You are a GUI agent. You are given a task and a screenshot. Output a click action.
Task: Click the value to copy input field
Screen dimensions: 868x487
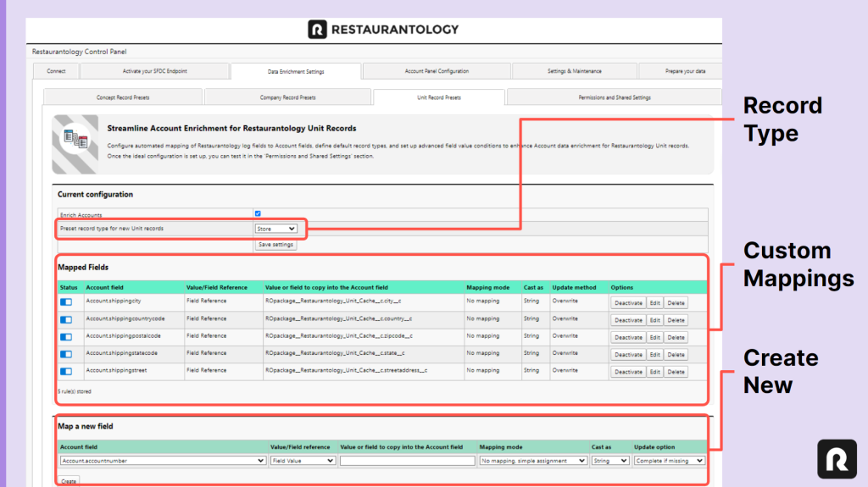[408, 461]
